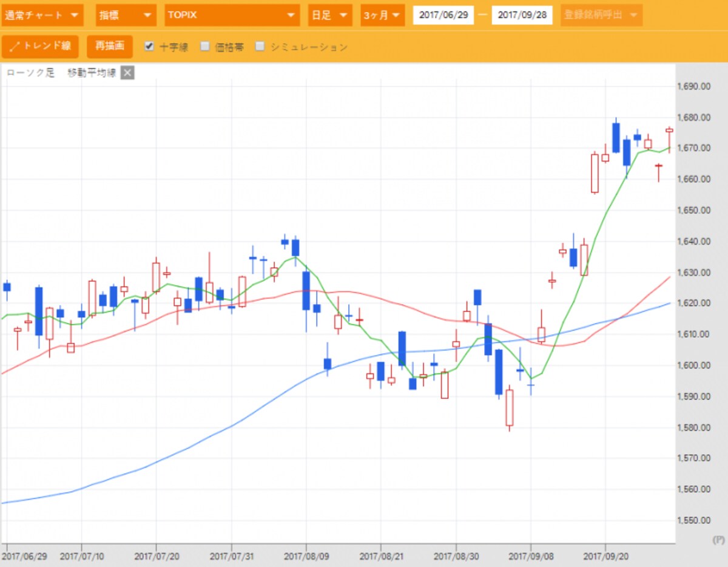The height and width of the screenshot is (567, 728).
Task: Click the ローソク足 candlestick label
Action: [30, 73]
